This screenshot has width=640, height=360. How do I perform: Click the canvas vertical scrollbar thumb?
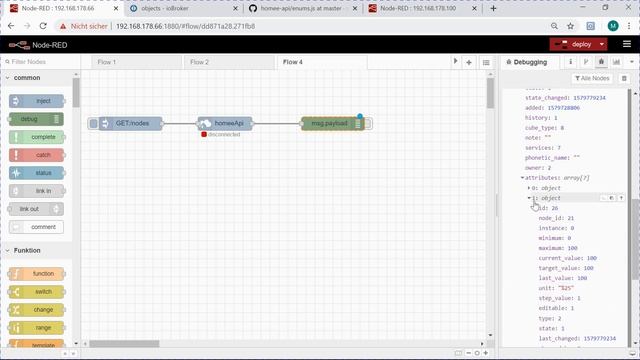pyautogui.click(x=490, y=93)
